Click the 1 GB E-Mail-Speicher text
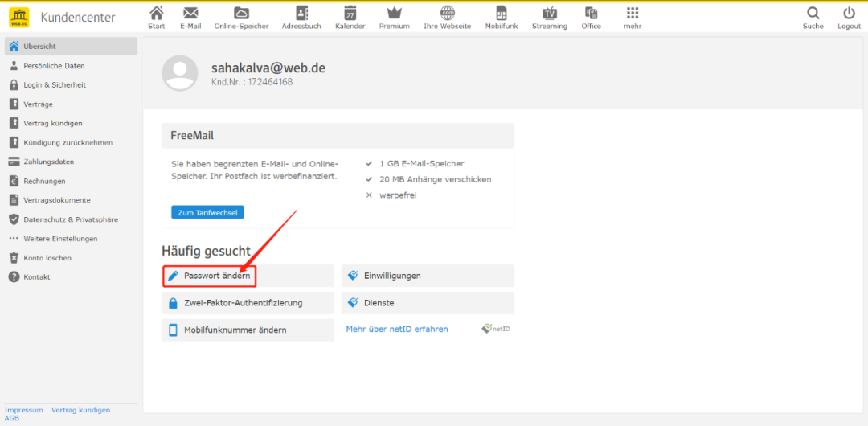Image resolution: width=868 pixels, height=426 pixels. point(422,163)
